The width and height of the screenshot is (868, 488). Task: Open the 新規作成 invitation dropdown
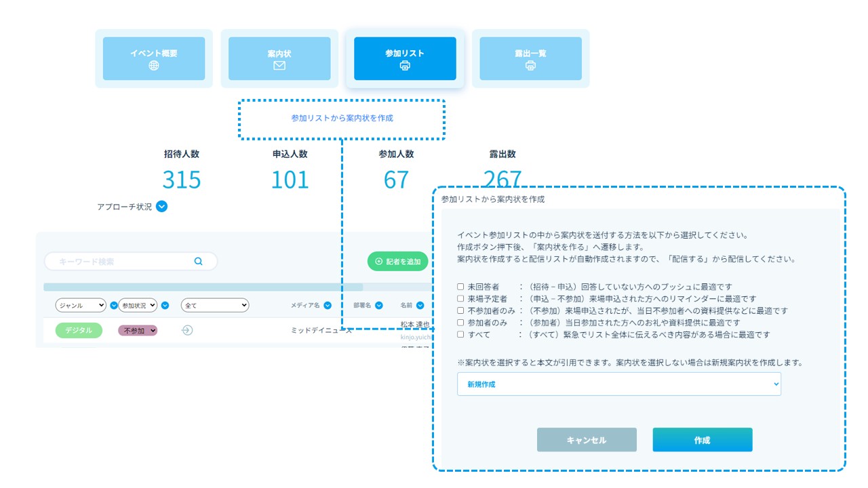click(x=618, y=384)
